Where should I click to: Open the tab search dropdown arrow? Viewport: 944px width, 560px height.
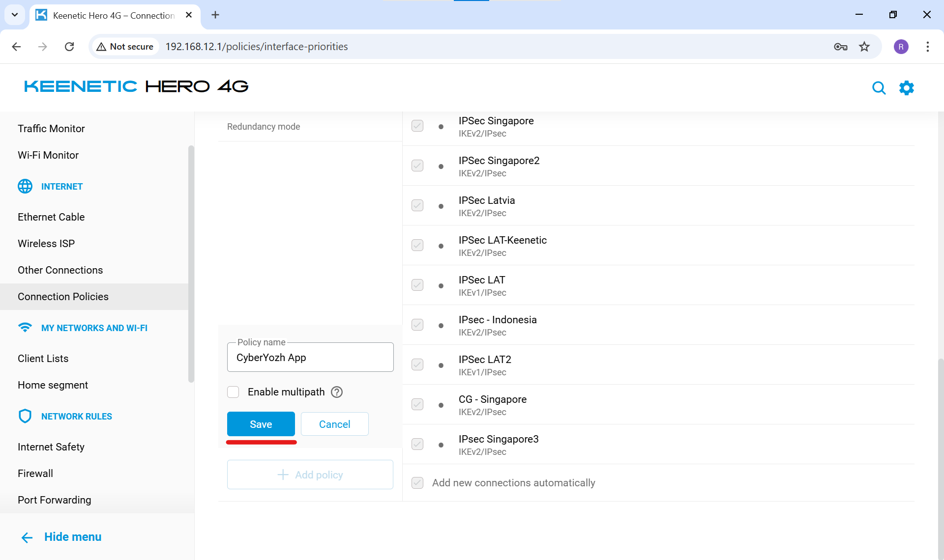(x=15, y=15)
